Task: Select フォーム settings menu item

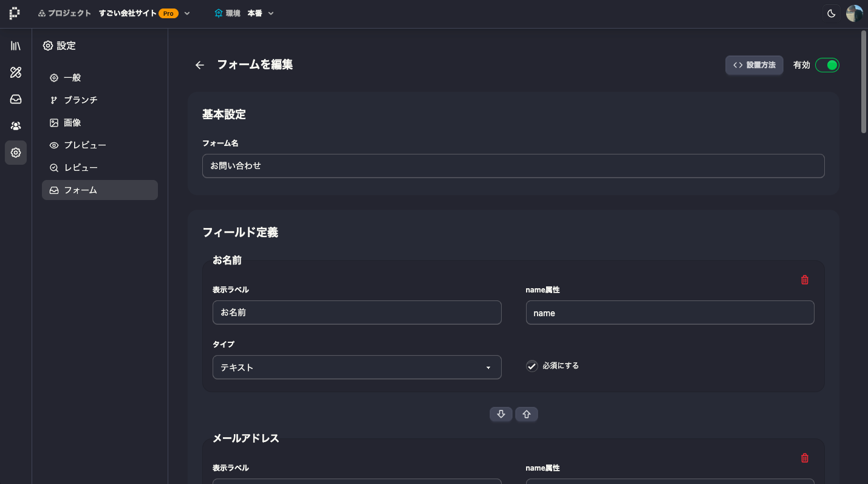Action: [x=100, y=190]
